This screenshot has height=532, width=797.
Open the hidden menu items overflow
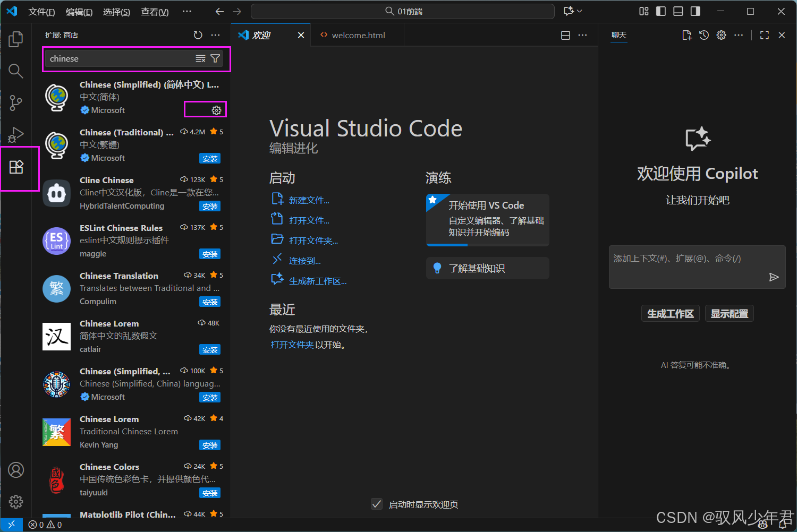click(x=187, y=11)
